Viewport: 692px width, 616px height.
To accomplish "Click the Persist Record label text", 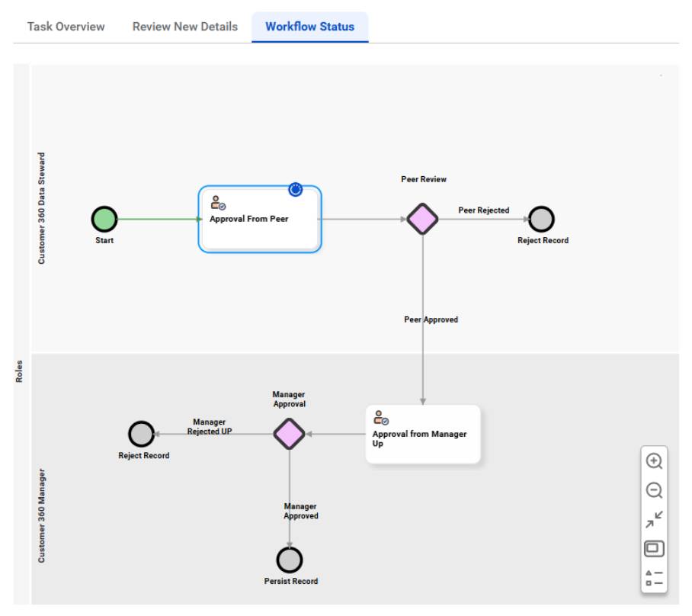I will point(291,581).
